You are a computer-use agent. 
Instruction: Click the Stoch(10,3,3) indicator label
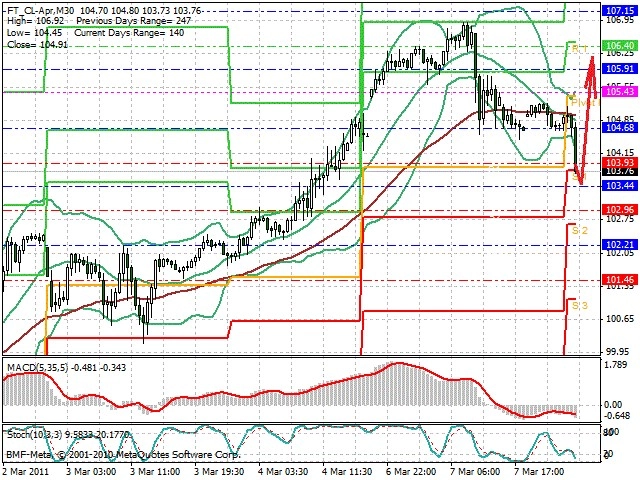pyautogui.click(x=35, y=434)
